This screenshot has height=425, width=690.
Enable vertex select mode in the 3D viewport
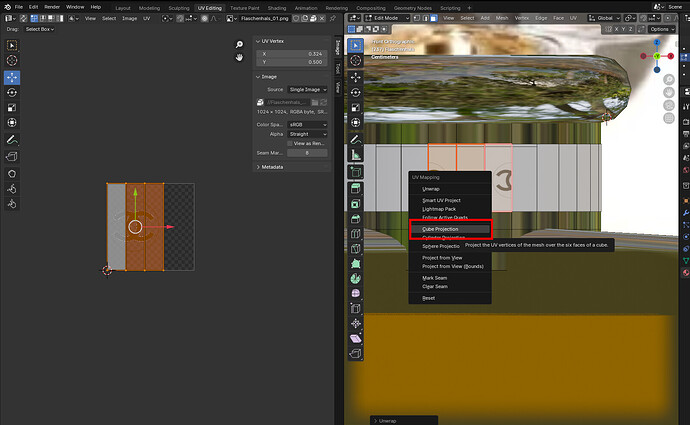point(417,18)
